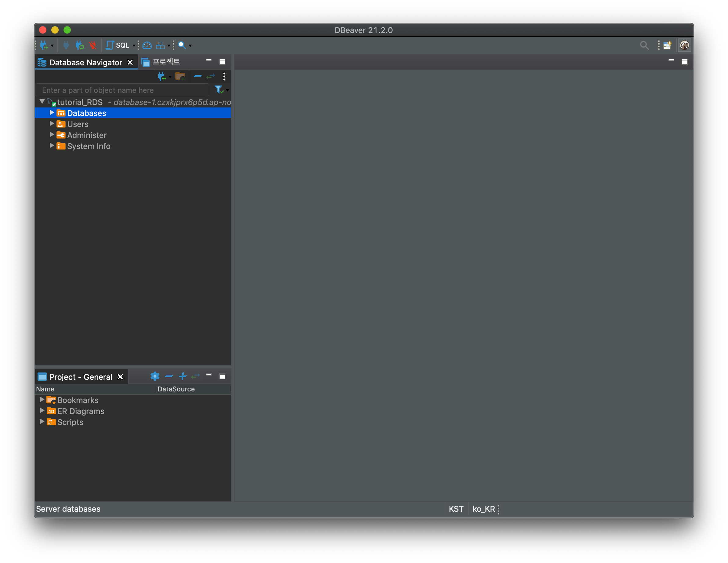Image resolution: width=728 pixels, height=563 pixels.
Task: Click the ko_KR locale status label
Action: [x=483, y=509]
